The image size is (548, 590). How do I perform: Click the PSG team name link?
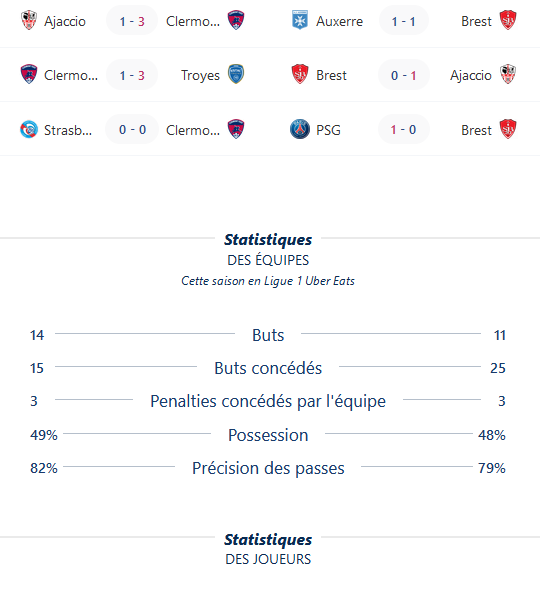[x=328, y=130]
